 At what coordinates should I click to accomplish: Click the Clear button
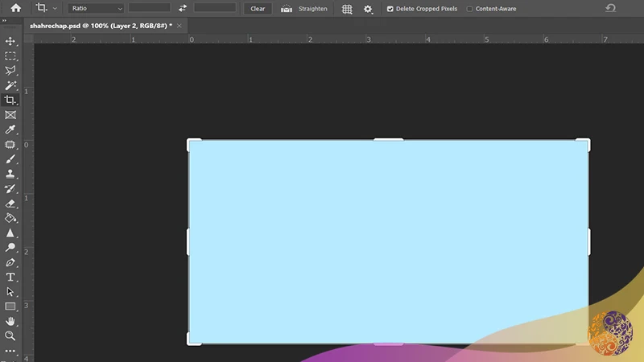pyautogui.click(x=258, y=9)
